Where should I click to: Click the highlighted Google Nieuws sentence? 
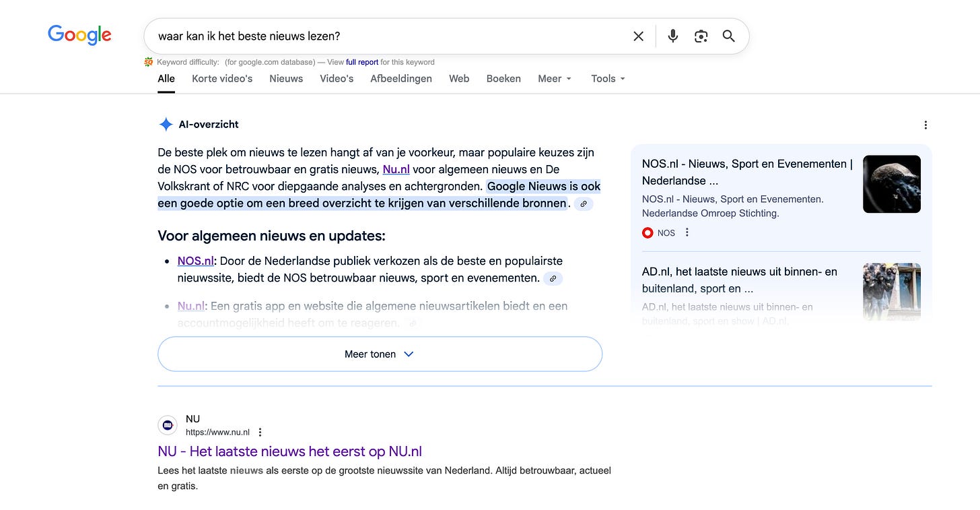[379, 195]
